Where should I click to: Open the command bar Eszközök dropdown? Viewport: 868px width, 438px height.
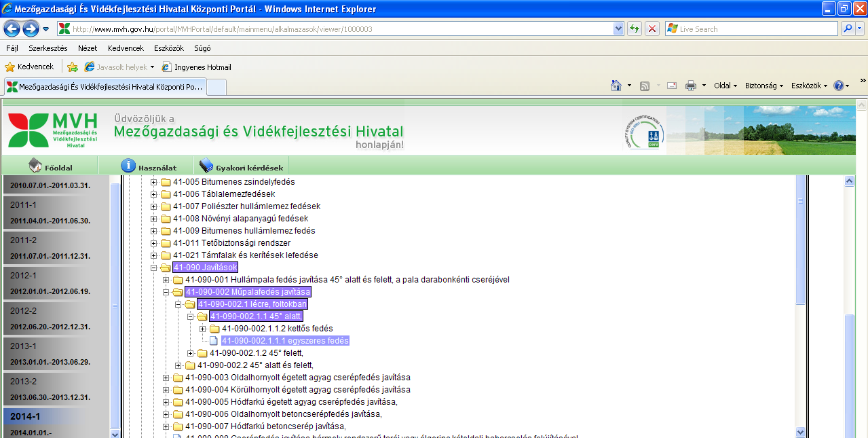810,86
